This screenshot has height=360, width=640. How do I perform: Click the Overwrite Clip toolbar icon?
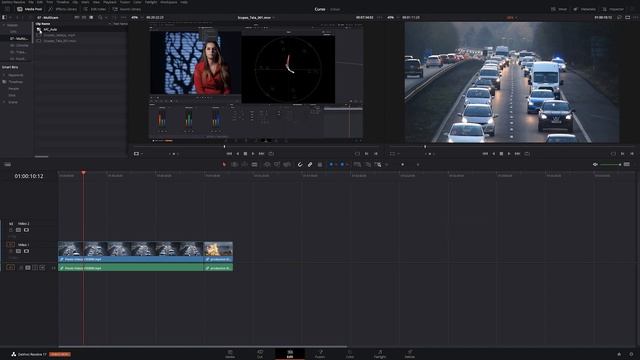point(277,164)
